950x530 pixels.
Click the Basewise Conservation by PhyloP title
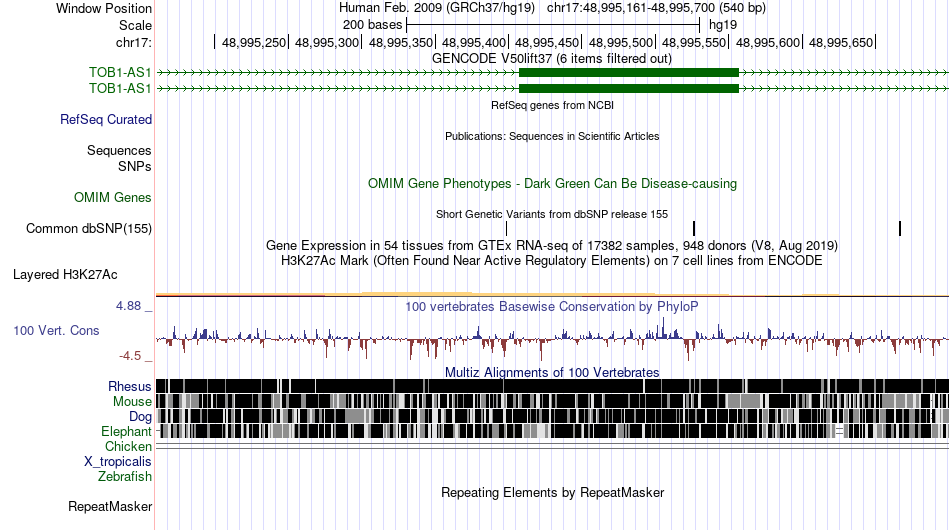pos(552,306)
